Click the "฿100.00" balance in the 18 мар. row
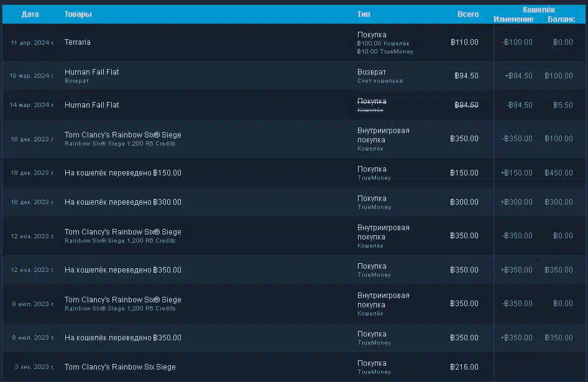 559,76
